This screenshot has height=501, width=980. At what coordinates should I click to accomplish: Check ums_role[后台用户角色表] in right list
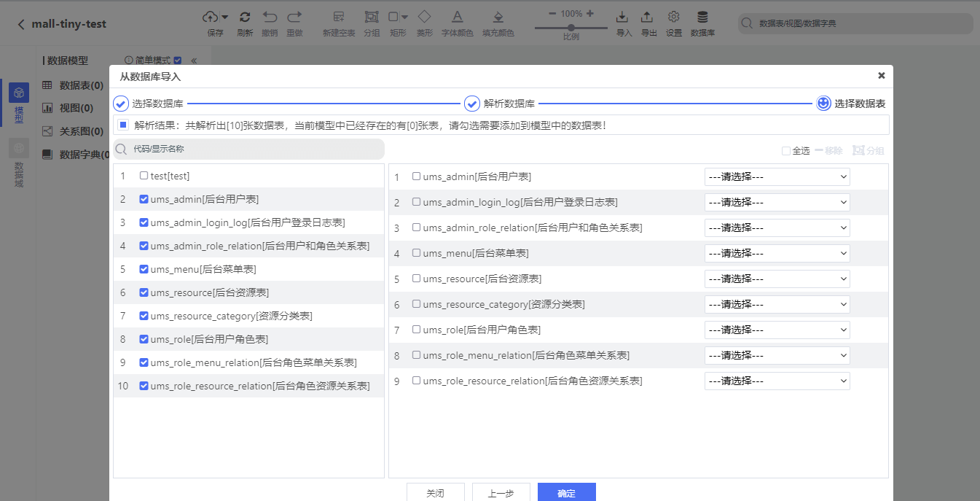click(416, 330)
